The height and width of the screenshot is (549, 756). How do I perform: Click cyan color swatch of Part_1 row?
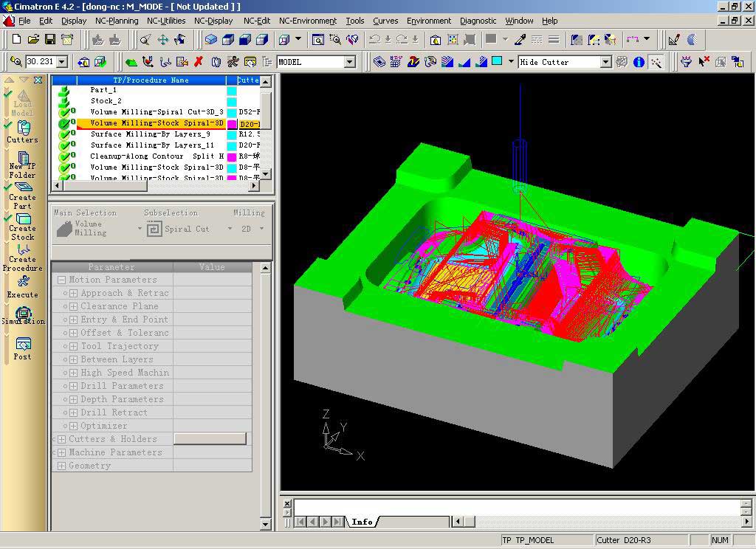pyautogui.click(x=231, y=90)
